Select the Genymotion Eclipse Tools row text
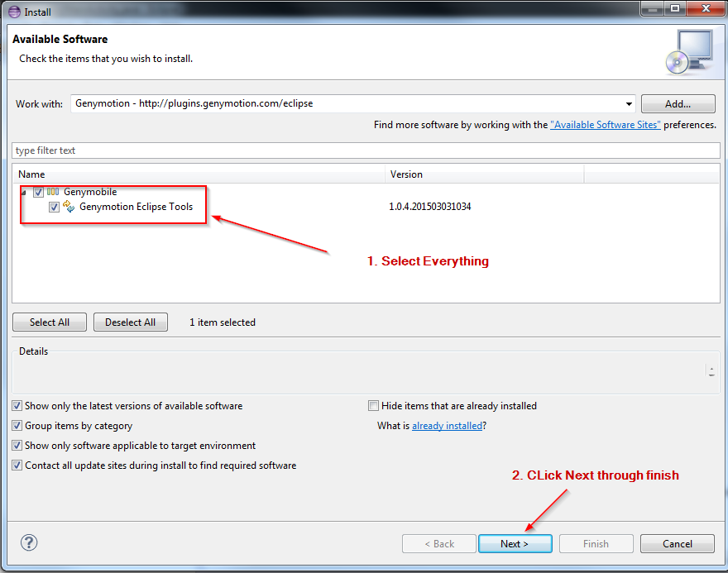Screen dimensions: 728x573 136,207
